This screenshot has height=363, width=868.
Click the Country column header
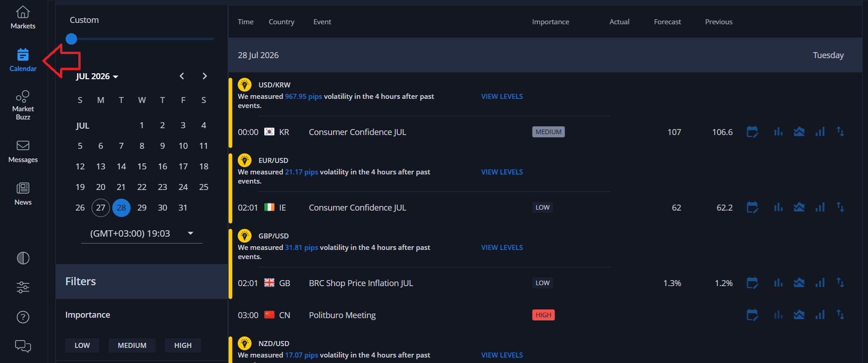[281, 22]
